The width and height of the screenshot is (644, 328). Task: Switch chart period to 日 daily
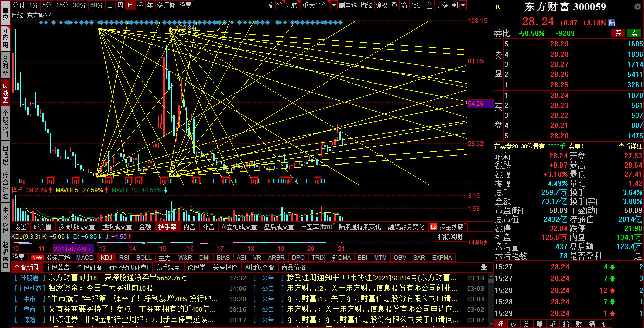tap(110, 5)
